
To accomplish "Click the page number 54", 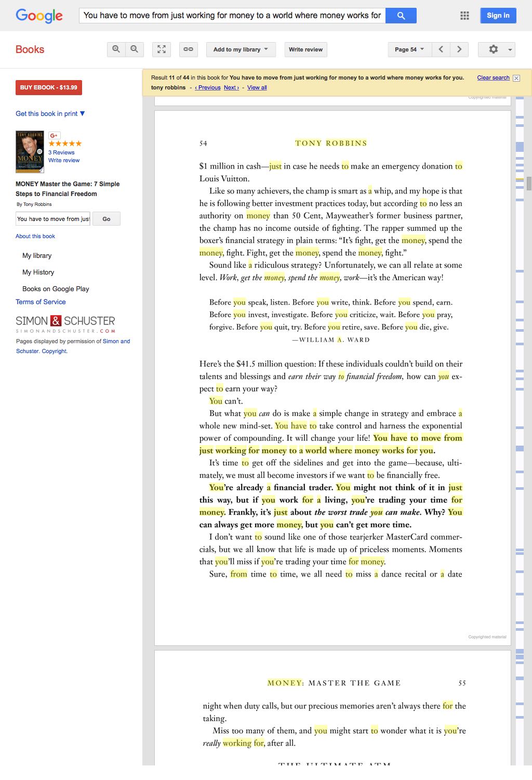I will pos(203,144).
